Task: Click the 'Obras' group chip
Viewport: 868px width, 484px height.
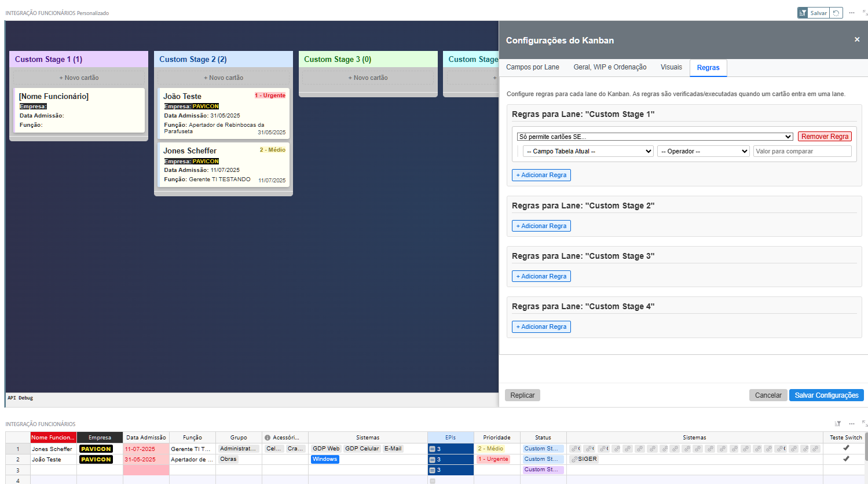Action: click(228, 459)
